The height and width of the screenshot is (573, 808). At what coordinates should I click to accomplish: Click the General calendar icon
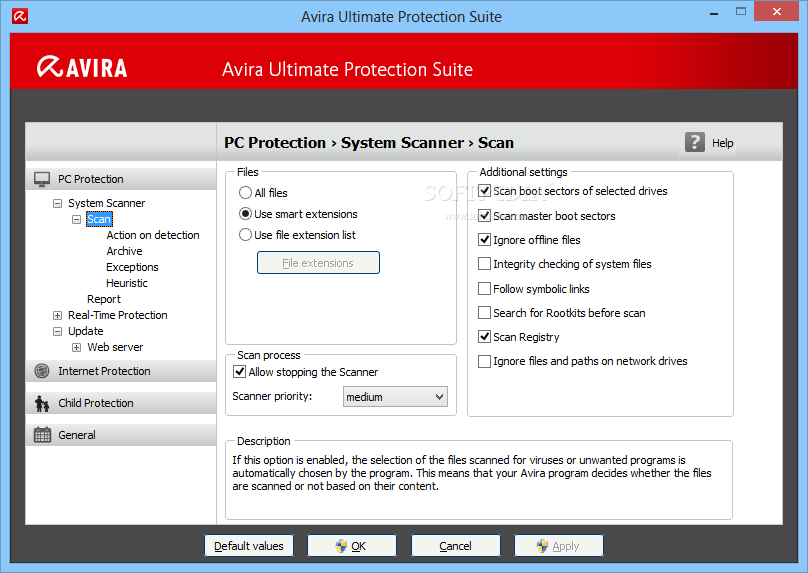tap(42, 435)
